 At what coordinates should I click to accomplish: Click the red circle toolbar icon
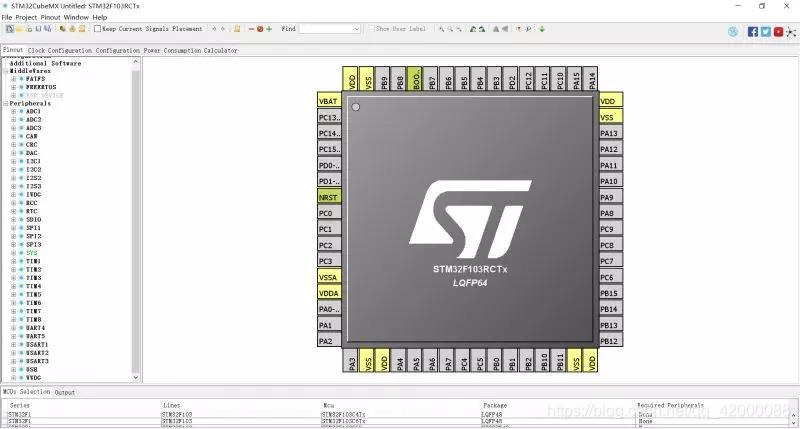[x=260, y=29]
